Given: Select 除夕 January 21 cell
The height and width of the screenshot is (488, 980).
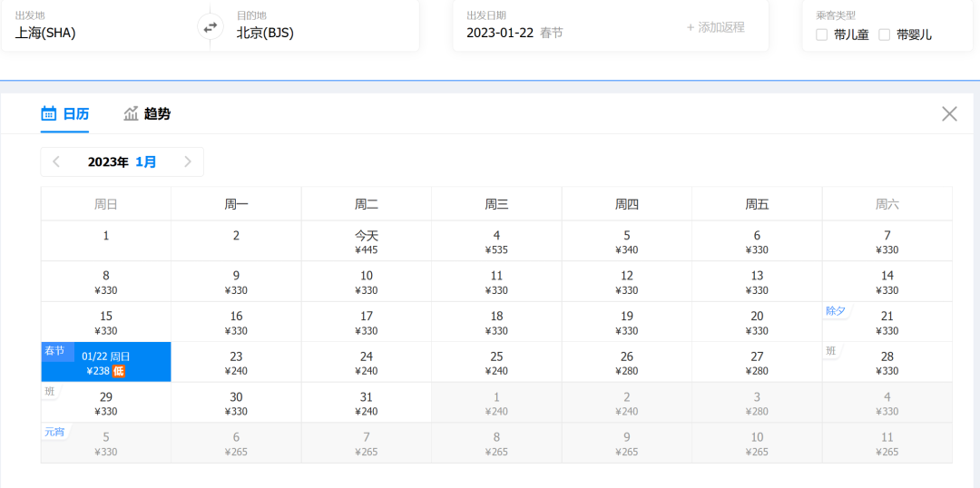Looking at the screenshot, I should click(887, 322).
